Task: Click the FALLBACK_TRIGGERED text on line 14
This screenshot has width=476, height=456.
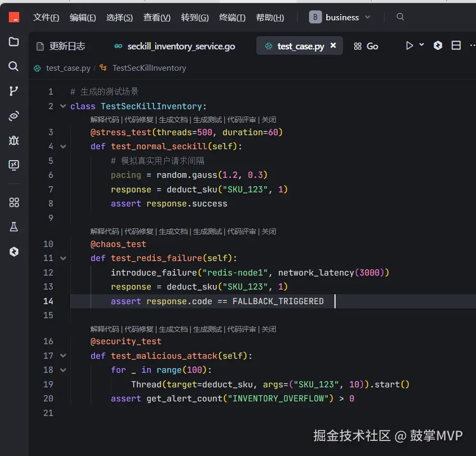Action: [x=278, y=301]
